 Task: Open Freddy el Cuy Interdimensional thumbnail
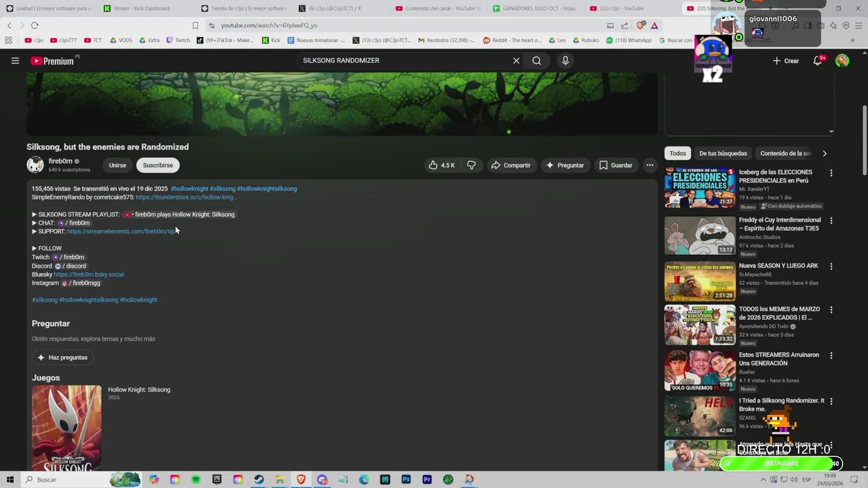pyautogui.click(x=700, y=235)
